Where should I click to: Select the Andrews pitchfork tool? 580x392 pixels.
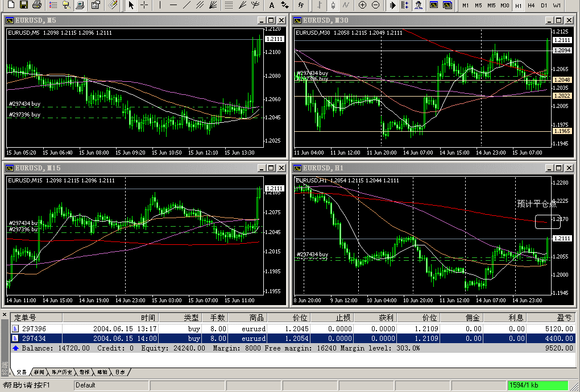(x=255, y=5)
